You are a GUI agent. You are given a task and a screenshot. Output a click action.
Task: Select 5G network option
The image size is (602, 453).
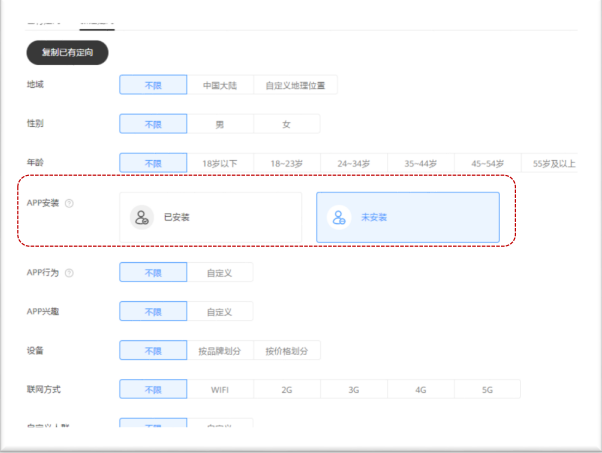pyautogui.click(x=488, y=390)
